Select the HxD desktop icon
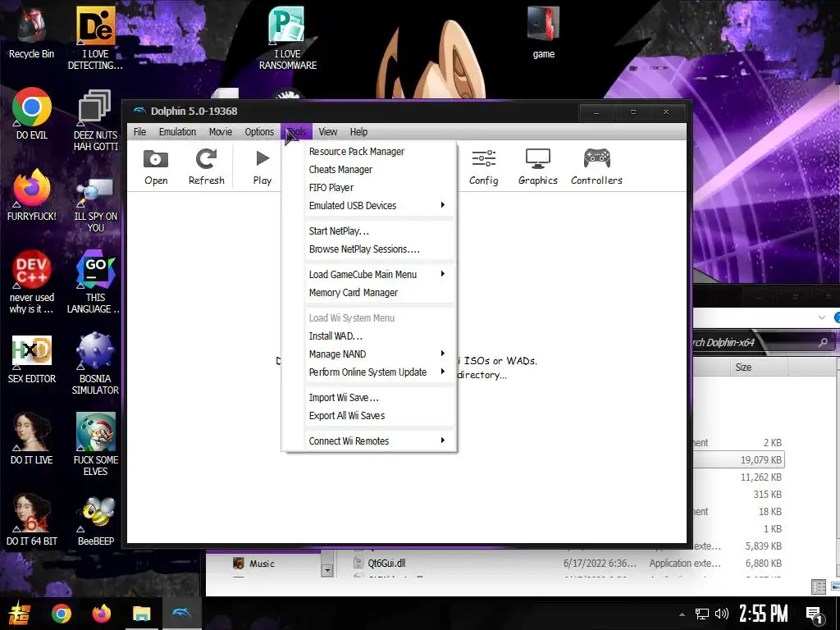Screen dimensions: 840x630 (32, 359)
